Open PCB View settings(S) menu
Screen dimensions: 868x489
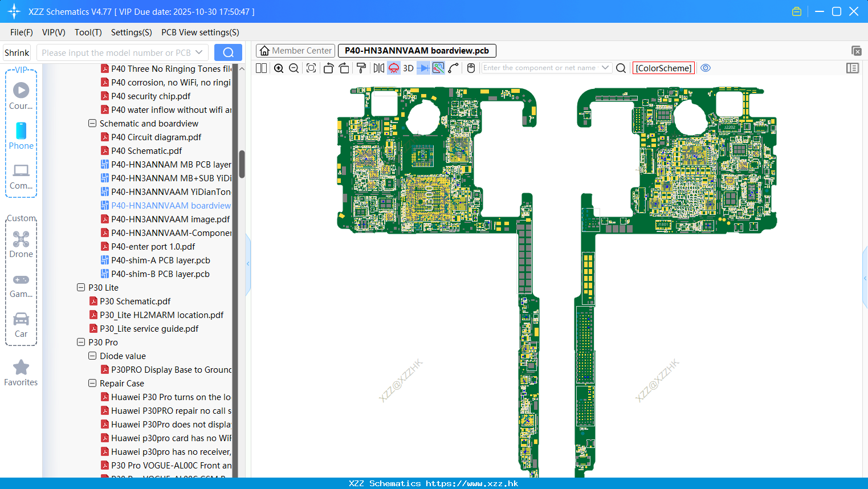(200, 32)
